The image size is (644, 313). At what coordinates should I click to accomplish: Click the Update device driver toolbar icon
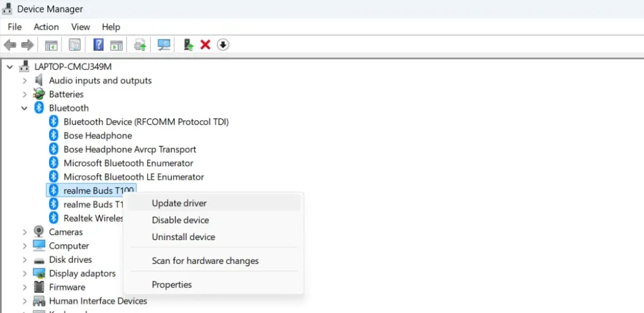[x=140, y=45]
